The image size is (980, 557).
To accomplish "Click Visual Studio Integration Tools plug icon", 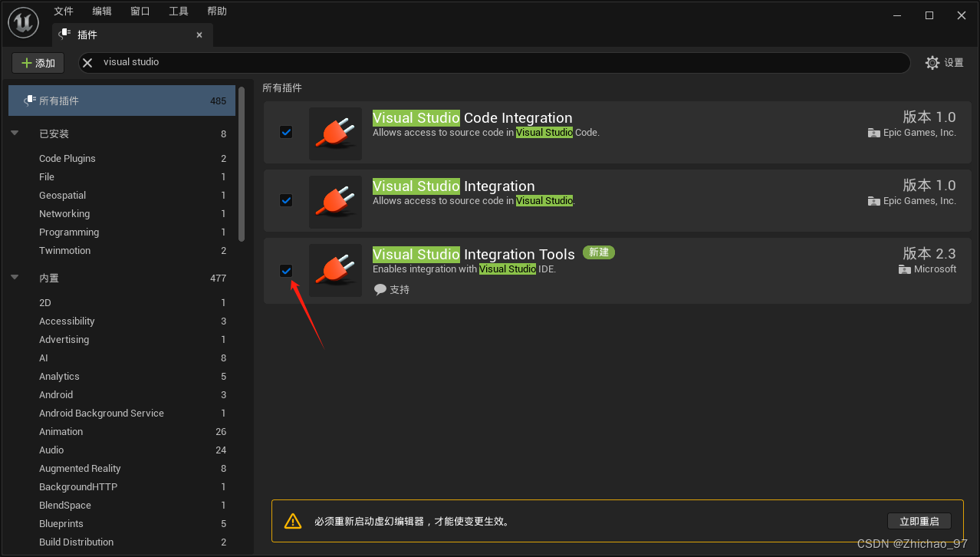I will point(335,270).
